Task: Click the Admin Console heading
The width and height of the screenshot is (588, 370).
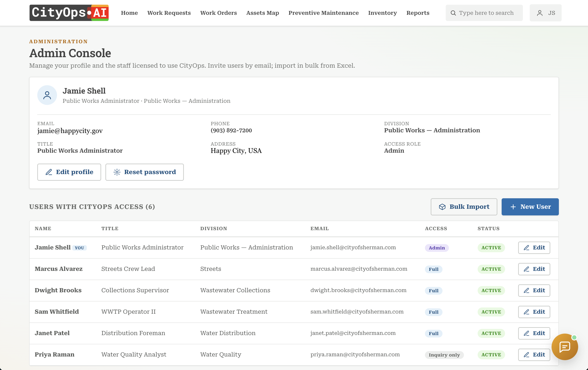Action: (x=70, y=53)
